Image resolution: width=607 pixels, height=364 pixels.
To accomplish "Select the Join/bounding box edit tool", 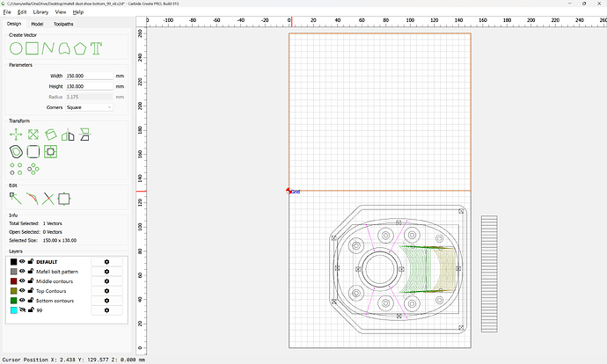I will pyautogui.click(x=64, y=199).
